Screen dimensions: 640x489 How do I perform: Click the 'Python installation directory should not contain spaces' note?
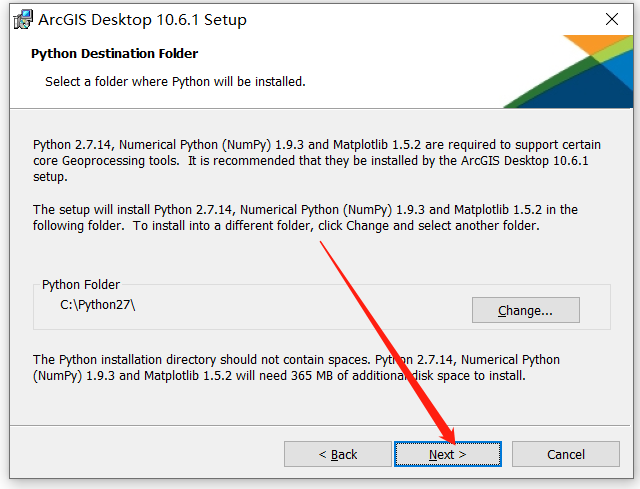click(296, 367)
